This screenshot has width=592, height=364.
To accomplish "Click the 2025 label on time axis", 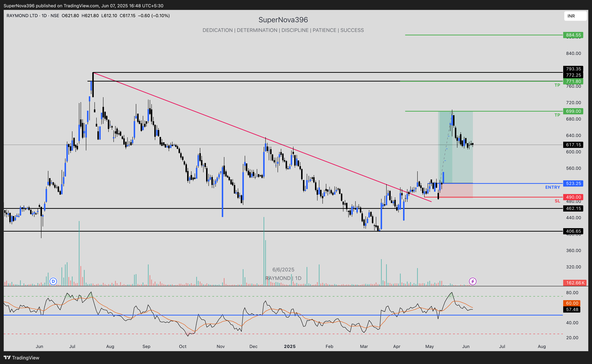I will pos(290,346).
